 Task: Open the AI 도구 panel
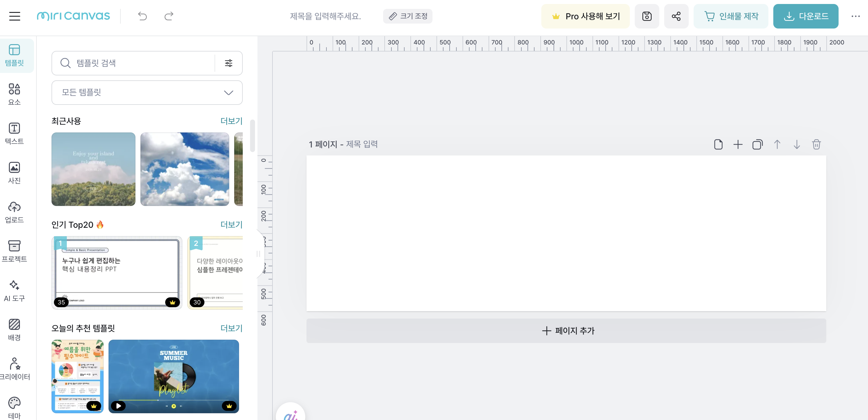14,291
